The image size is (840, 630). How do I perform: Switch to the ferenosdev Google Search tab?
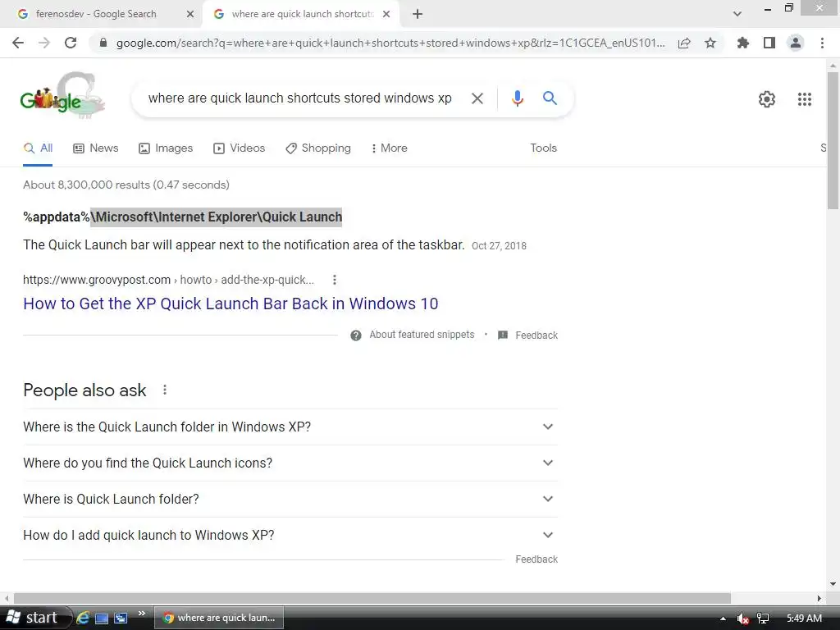click(x=97, y=14)
